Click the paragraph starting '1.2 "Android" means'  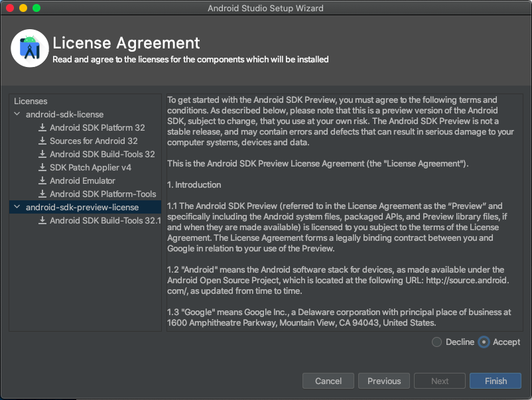point(338,280)
